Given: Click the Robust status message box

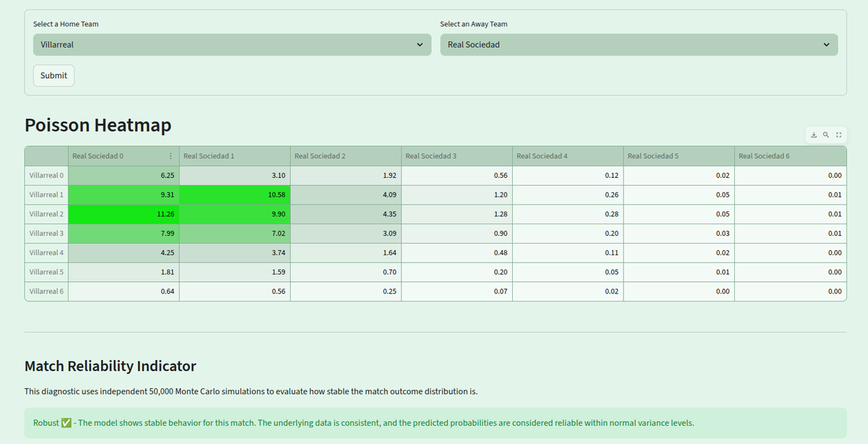Looking at the screenshot, I should (435, 423).
